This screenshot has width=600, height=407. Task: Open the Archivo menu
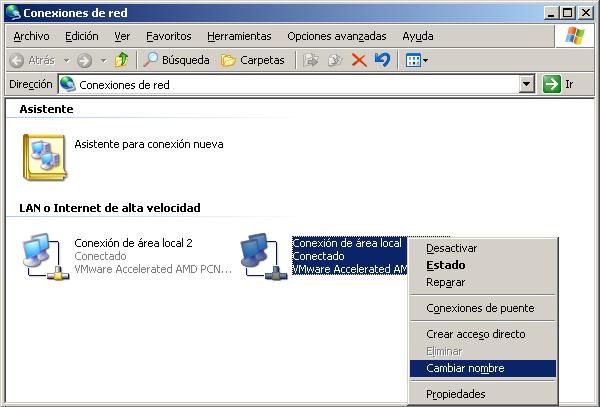point(31,35)
